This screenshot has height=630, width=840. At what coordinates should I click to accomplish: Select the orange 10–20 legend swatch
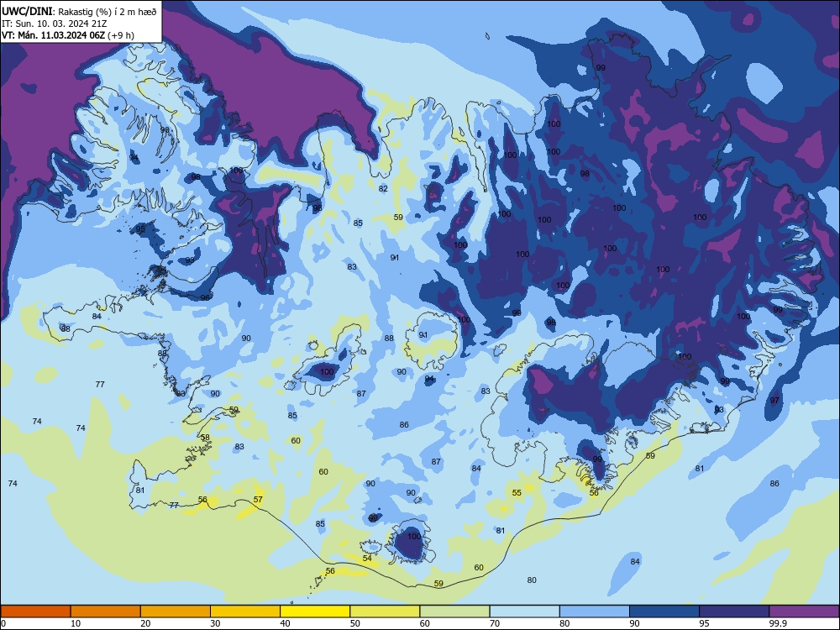tap(106, 612)
